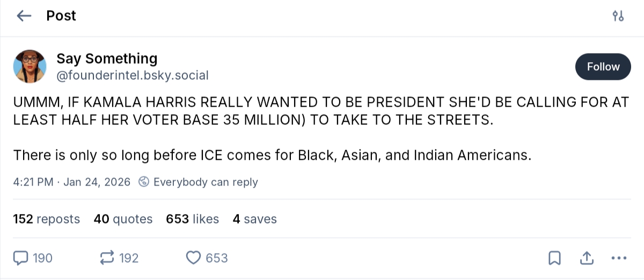The height and width of the screenshot is (280, 644).
Task: Open Say Something profile avatar
Action: [30, 67]
